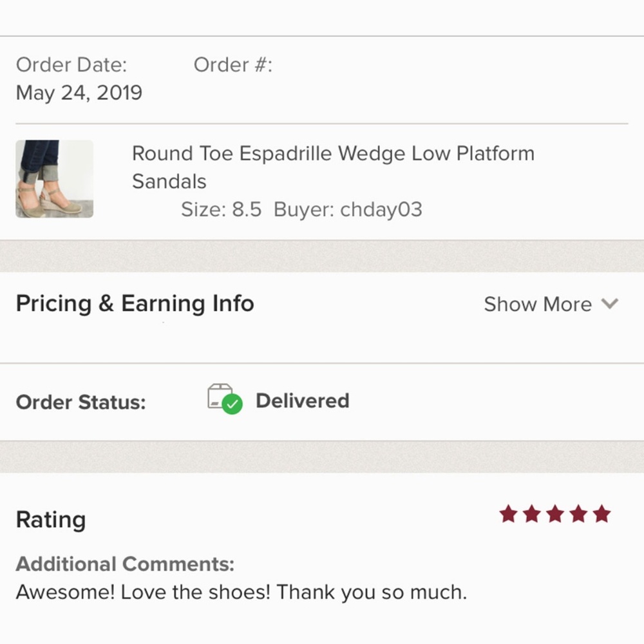
Task: Expand the Show More chevron arrow
Action: pyautogui.click(x=609, y=304)
